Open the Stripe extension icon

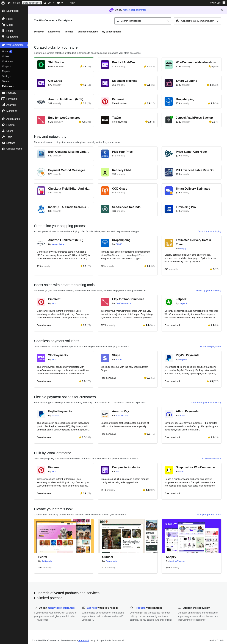click(105, 358)
